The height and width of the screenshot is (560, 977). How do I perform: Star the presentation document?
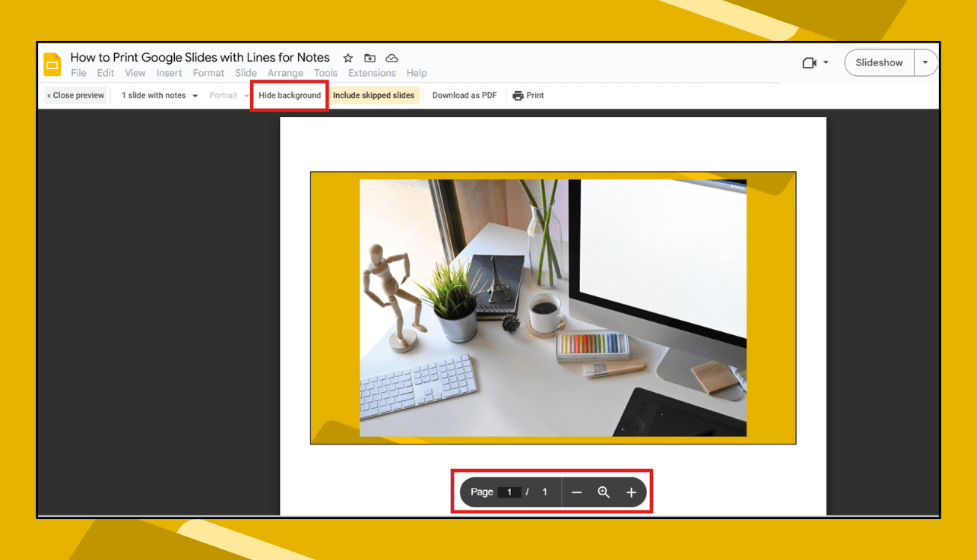pos(347,57)
